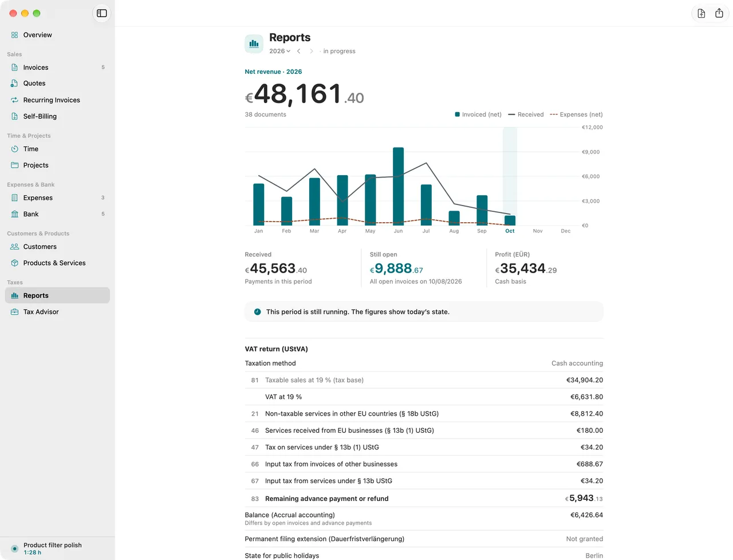Open the Tax Advisor menu item

(57, 312)
